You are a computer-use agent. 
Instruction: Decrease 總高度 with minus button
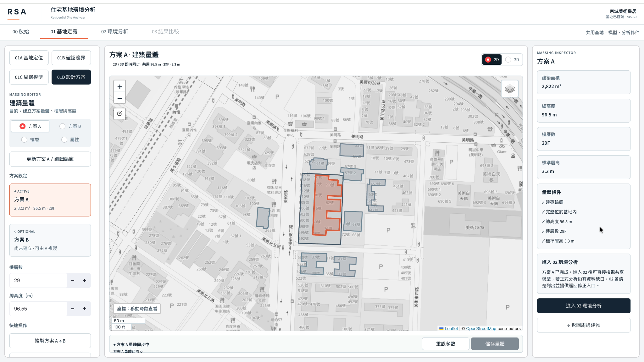point(73,309)
